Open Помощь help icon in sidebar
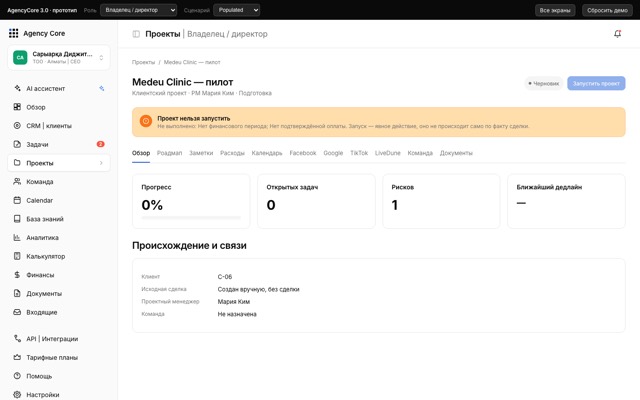Viewport: 640px width, 400px height. (x=17, y=376)
